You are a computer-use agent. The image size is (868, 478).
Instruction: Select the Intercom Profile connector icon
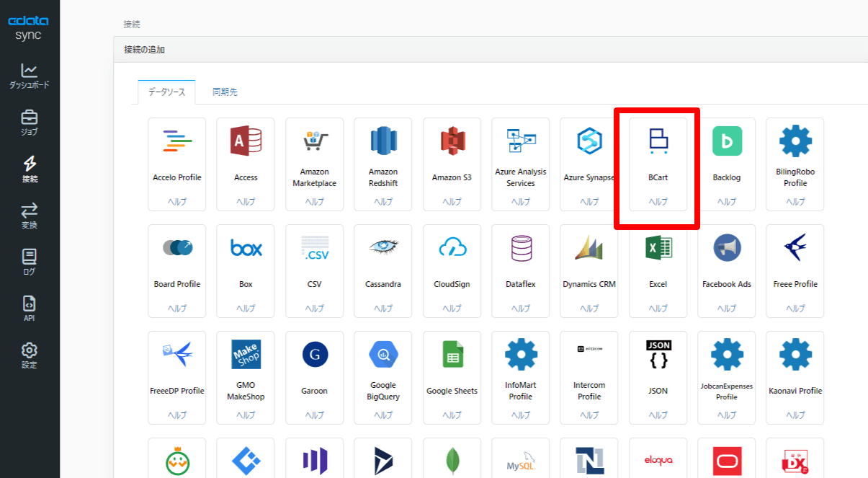tap(589, 349)
